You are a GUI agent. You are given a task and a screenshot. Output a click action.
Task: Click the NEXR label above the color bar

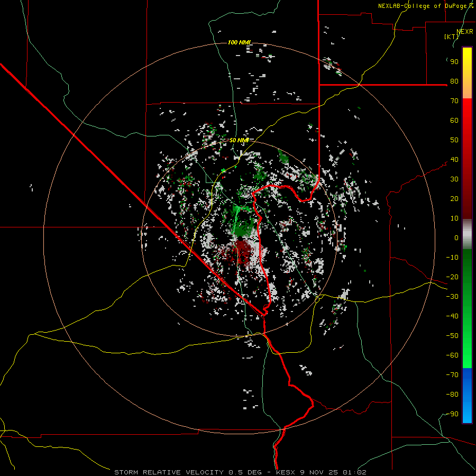click(x=465, y=32)
